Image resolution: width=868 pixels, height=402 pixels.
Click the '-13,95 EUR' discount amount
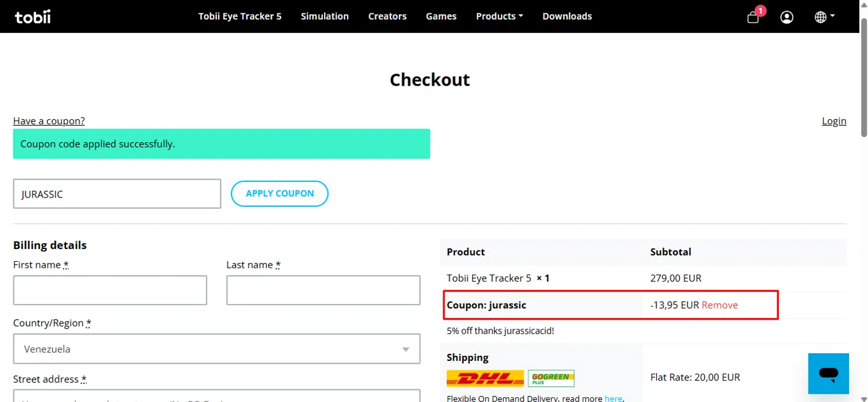[x=675, y=305]
